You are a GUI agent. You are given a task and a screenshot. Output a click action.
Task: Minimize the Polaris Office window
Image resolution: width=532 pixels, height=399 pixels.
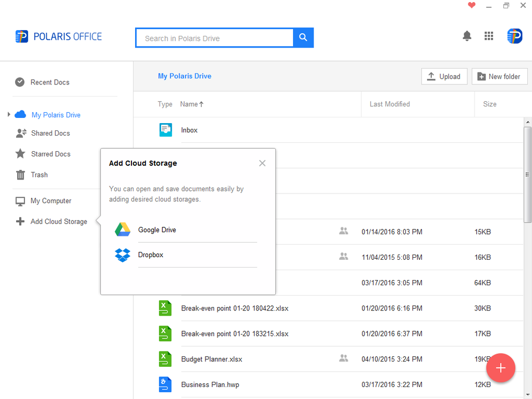[489, 6]
